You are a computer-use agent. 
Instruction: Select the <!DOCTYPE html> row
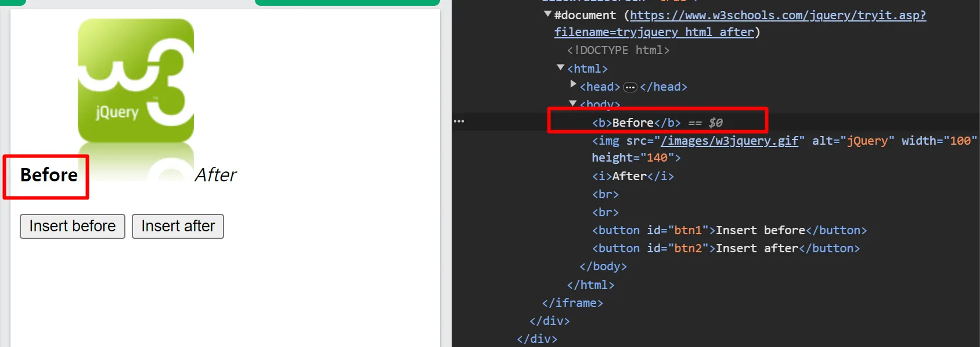click(x=618, y=50)
